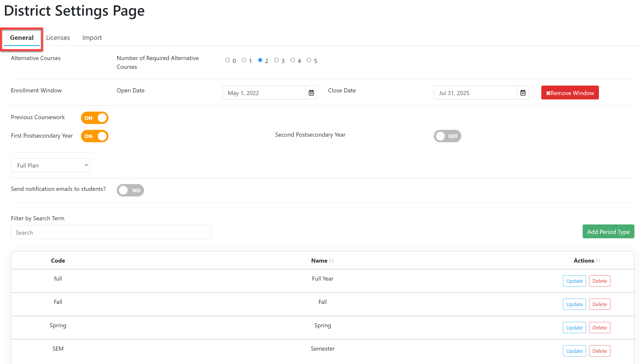The image size is (641, 364).
Task: Sort the table by Name column
Action: coord(331,260)
